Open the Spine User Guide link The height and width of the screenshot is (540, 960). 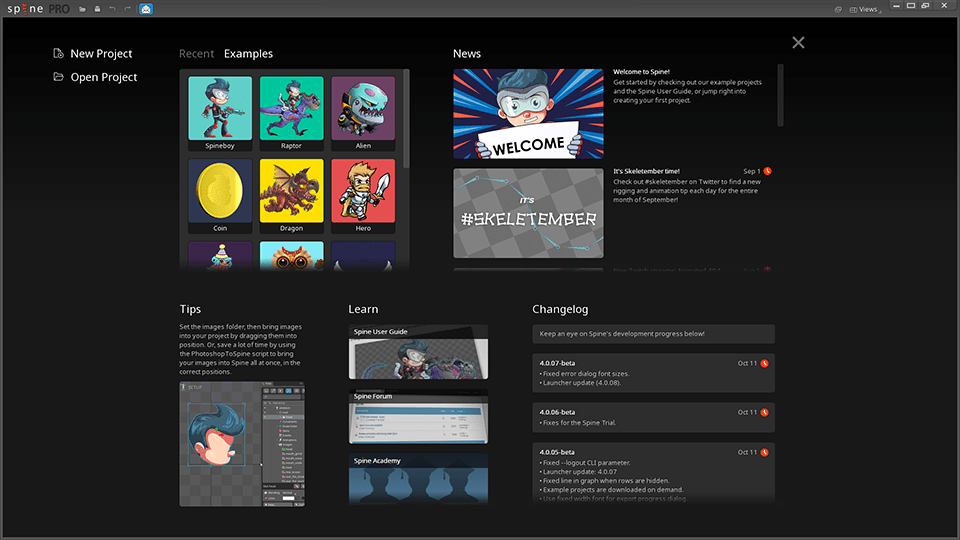click(418, 352)
